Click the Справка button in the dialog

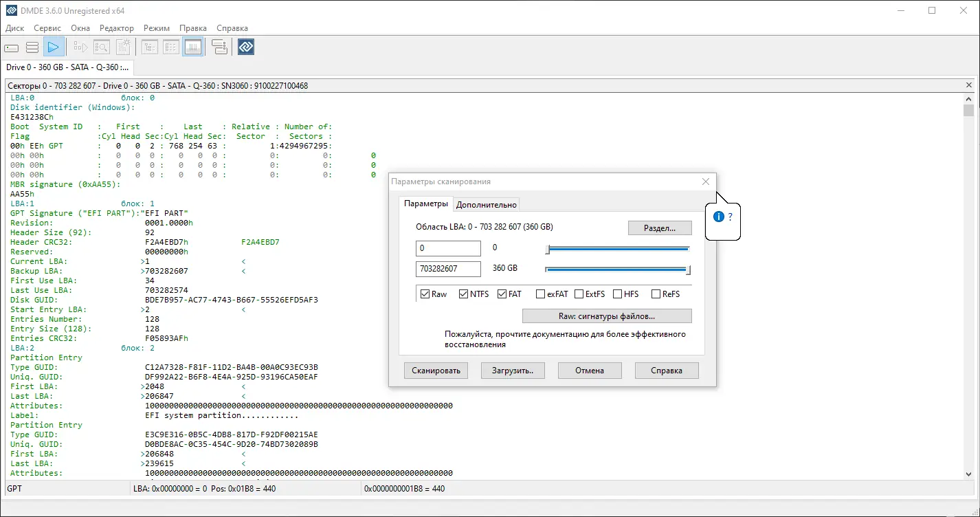[667, 371]
